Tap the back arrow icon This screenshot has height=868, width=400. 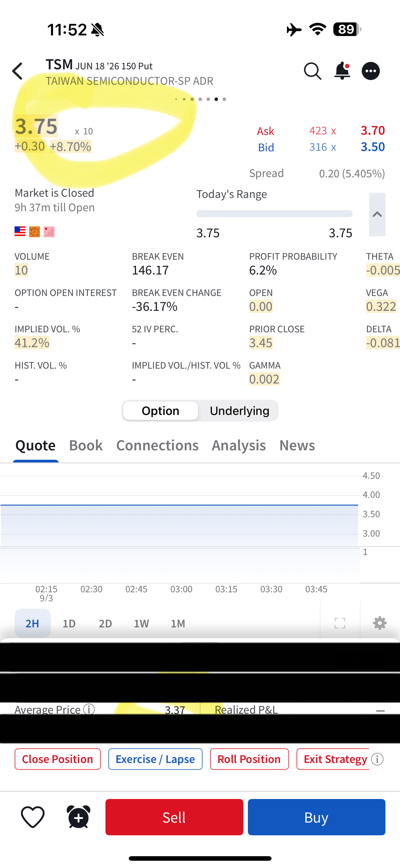tap(18, 71)
